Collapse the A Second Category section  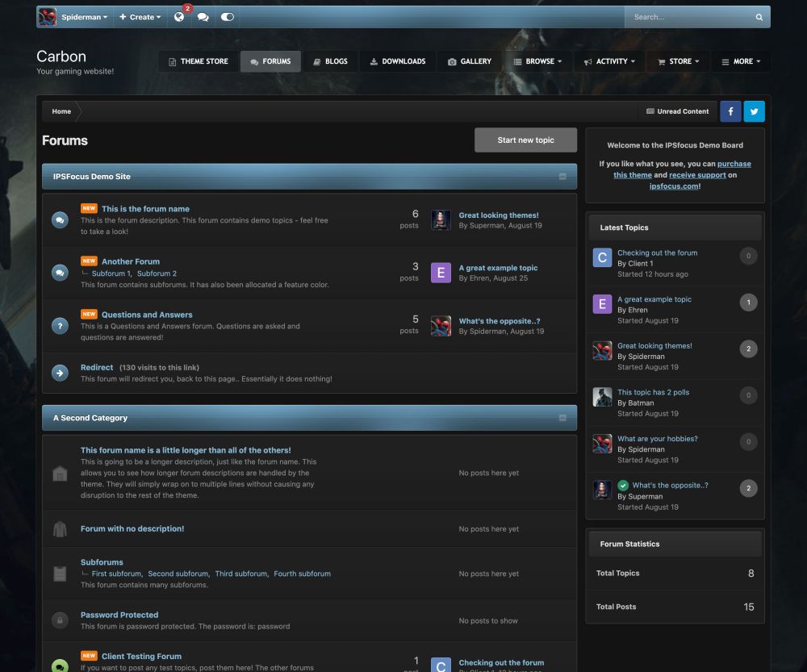(562, 418)
